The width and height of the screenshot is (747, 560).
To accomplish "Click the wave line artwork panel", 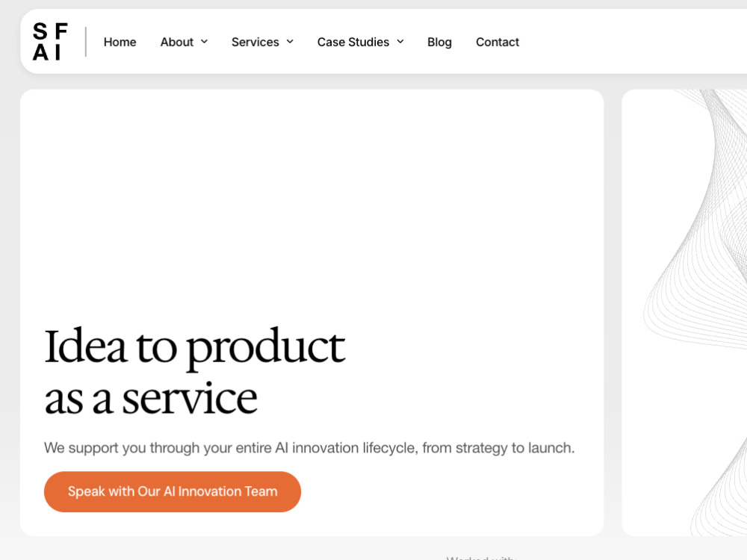I will [684, 312].
